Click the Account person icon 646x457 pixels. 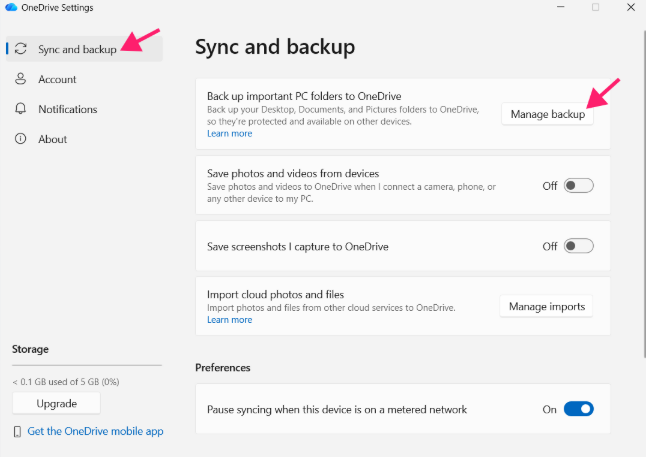click(21, 79)
